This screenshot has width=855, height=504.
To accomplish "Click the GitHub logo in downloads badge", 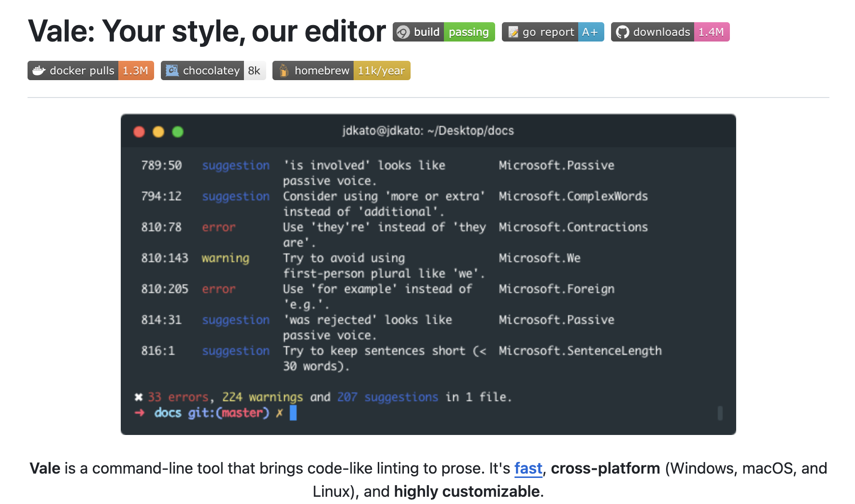I will [623, 32].
